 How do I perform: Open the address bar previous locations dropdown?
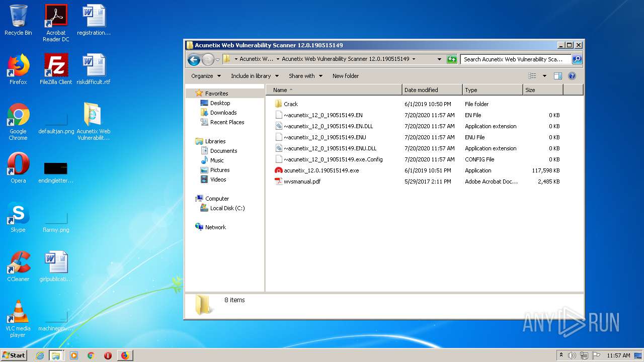click(x=439, y=59)
